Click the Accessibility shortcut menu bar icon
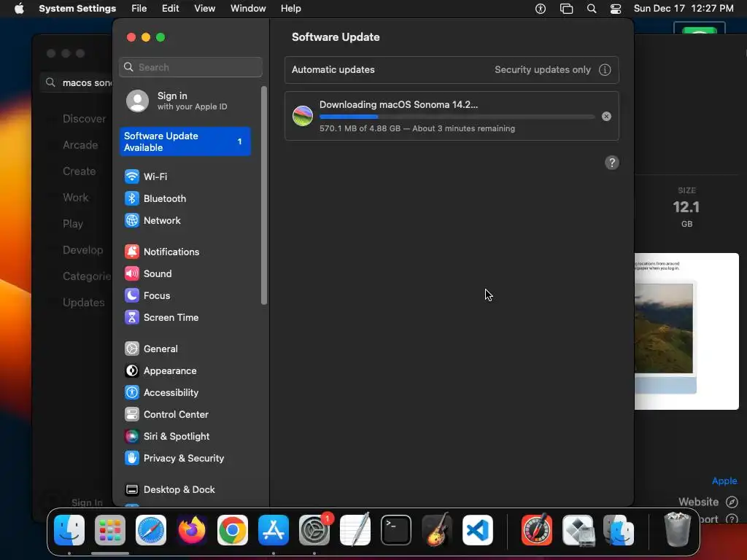The height and width of the screenshot is (560, 747). click(x=541, y=9)
